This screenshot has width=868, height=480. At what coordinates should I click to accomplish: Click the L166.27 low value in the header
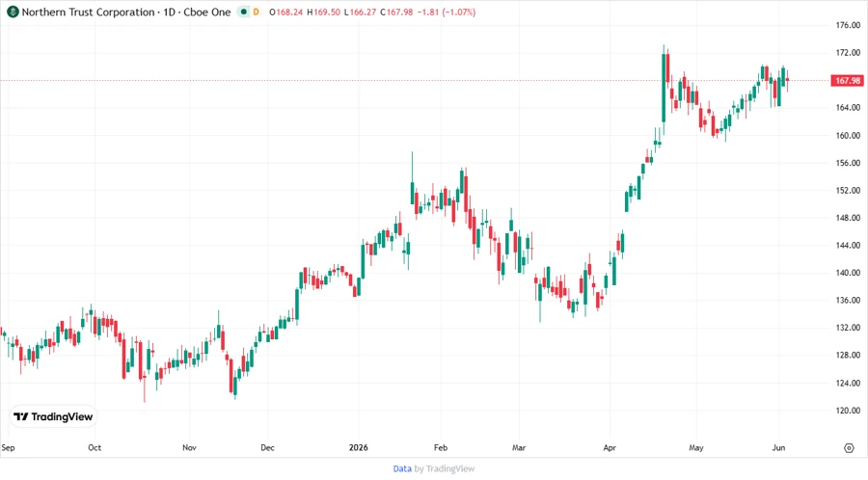pos(361,13)
